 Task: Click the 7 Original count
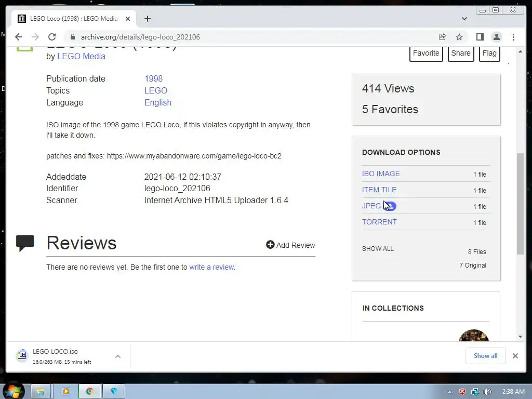473,265
